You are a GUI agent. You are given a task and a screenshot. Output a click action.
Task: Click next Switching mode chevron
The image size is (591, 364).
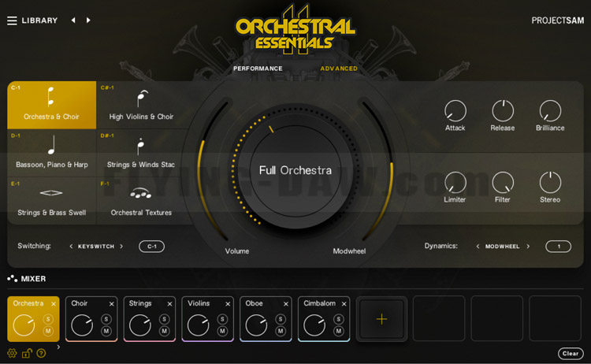pos(121,247)
